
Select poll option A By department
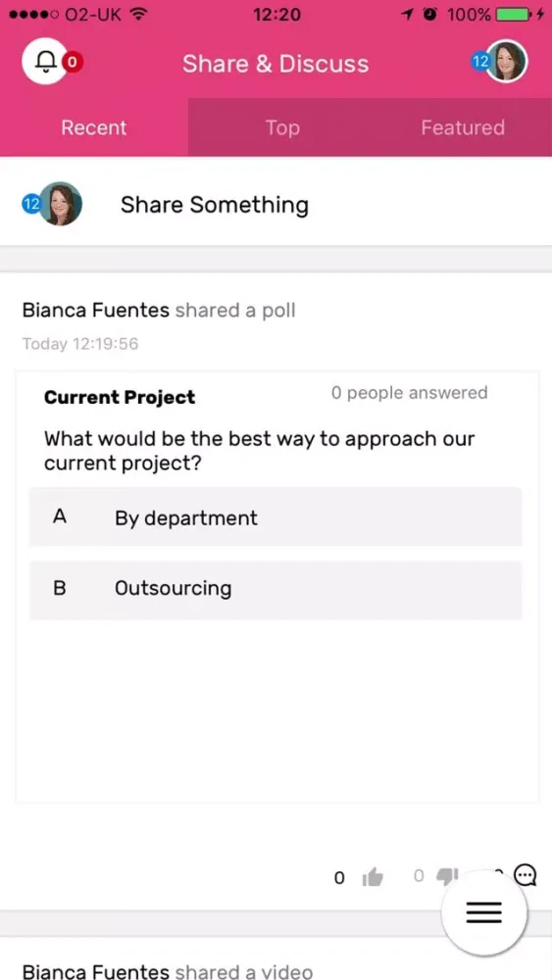276,516
